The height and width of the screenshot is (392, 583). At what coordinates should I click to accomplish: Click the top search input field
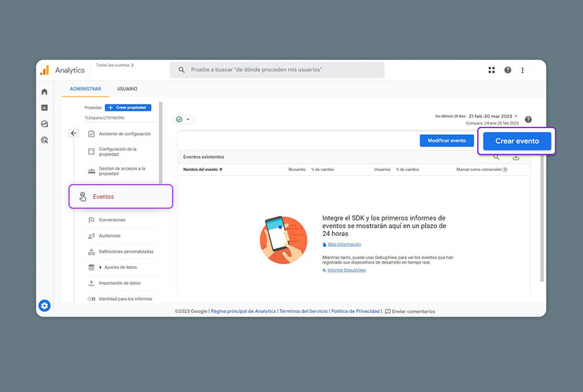pos(277,70)
